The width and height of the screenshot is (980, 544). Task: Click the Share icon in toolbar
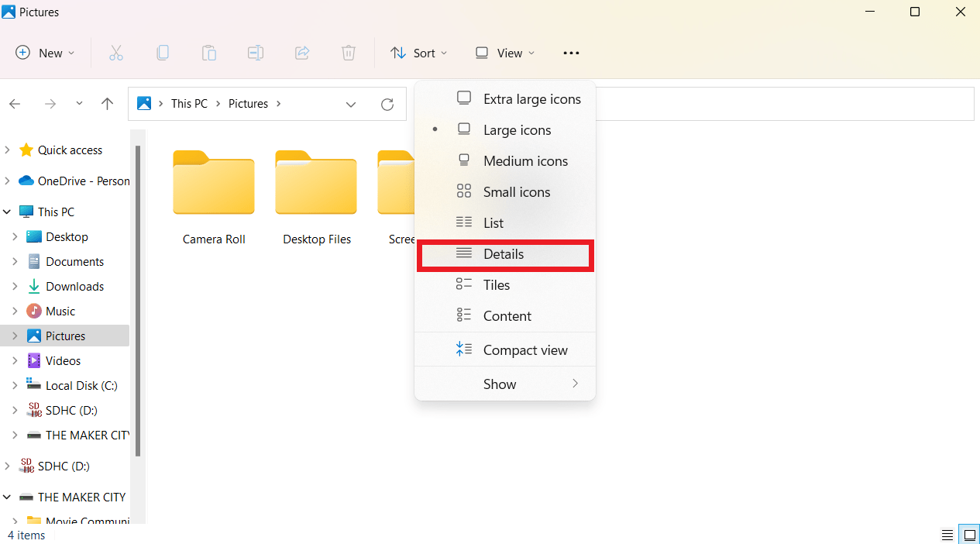[x=302, y=53]
